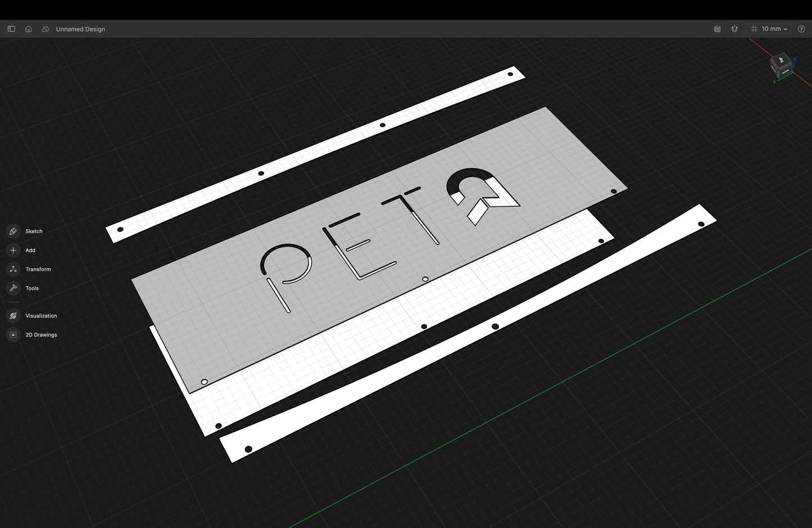Open the Sketch tools menu
The image size is (812, 528).
click(x=13, y=231)
